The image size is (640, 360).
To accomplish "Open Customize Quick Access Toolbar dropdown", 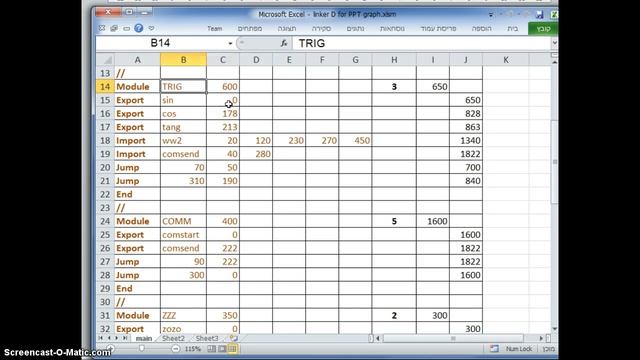I will tap(491, 15).
